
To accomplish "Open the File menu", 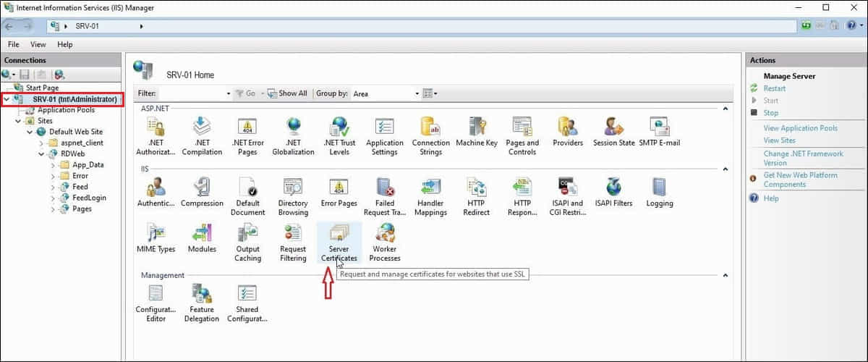I will [x=13, y=44].
